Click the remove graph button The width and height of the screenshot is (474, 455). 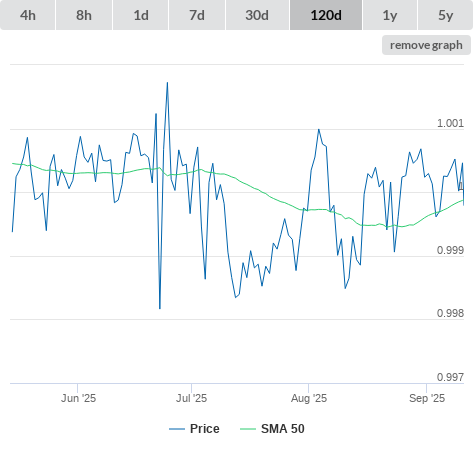[426, 45]
